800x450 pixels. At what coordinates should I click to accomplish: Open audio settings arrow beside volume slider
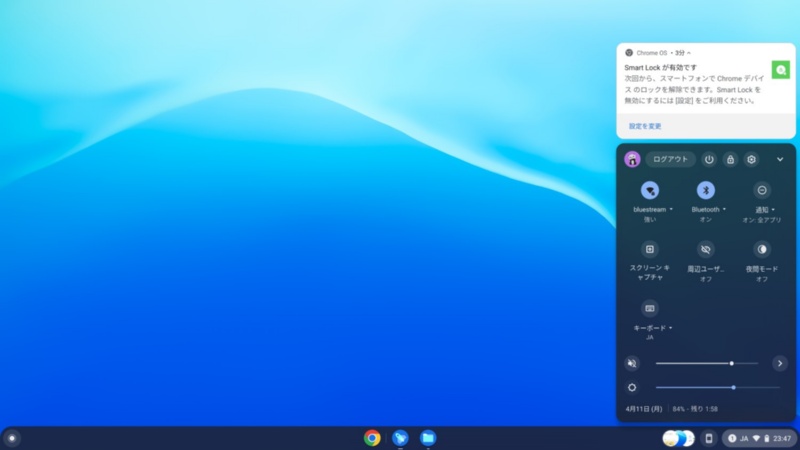coord(780,363)
